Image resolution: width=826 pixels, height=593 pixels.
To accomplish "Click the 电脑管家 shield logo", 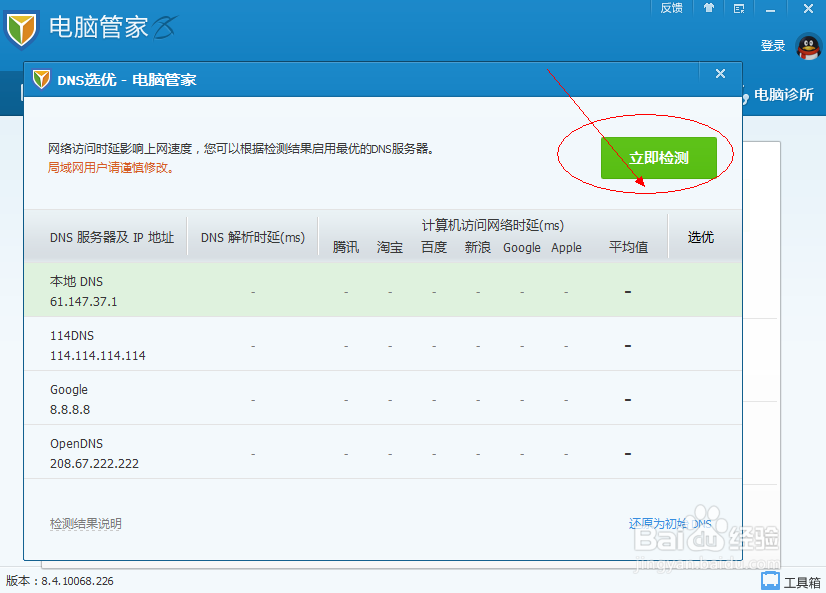I will [x=21, y=29].
